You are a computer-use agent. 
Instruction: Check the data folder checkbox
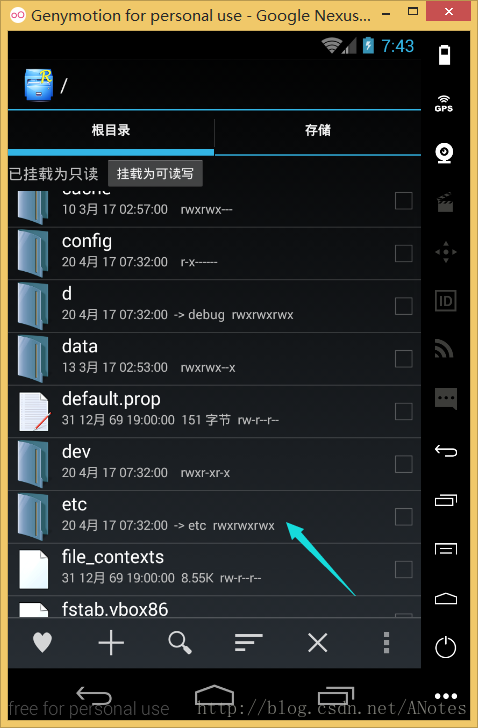point(403,358)
